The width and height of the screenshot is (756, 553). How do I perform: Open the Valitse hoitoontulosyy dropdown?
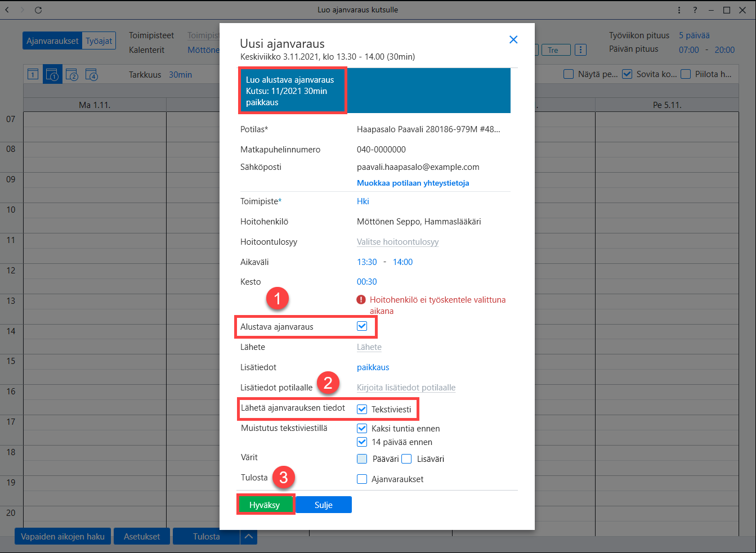pos(397,241)
